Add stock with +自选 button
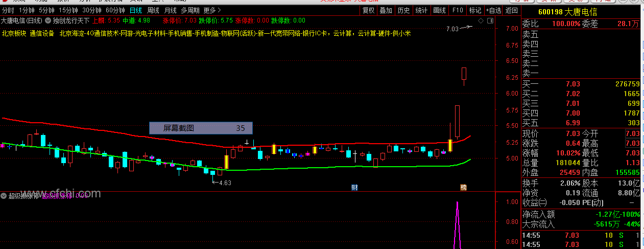 (x=493, y=10)
